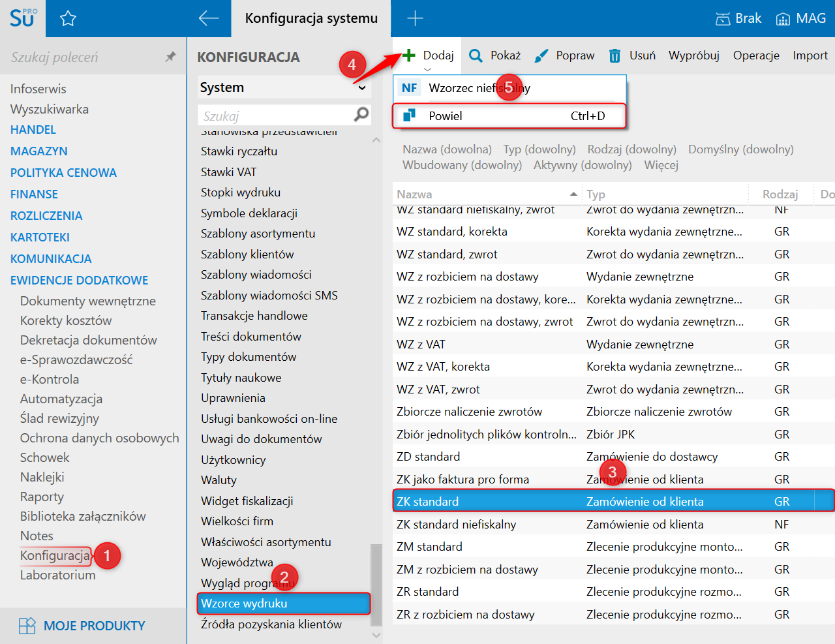Open Wyszukiwarka in the sidebar
The width and height of the screenshot is (835, 644).
pos(50,109)
